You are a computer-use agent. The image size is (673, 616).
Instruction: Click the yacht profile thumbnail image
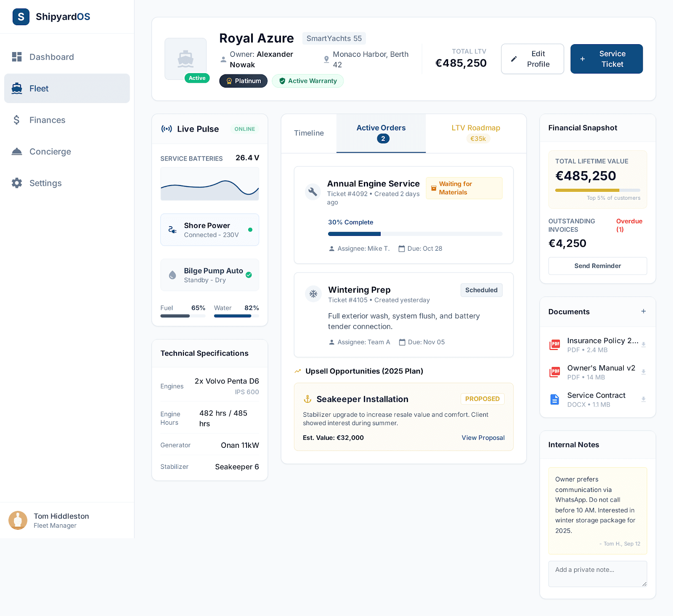[x=185, y=59]
